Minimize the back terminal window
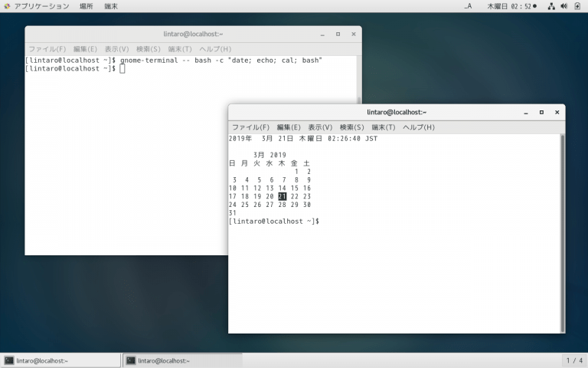Image resolution: width=588 pixels, height=368 pixels. click(x=322, y=34)
